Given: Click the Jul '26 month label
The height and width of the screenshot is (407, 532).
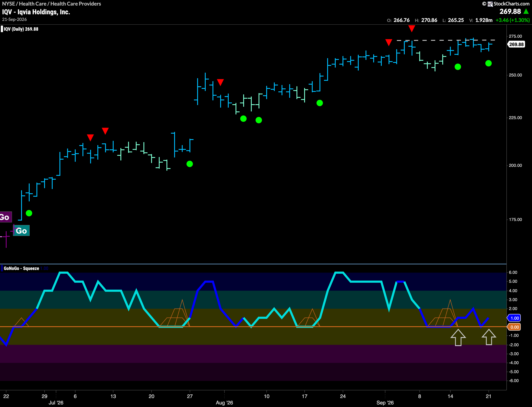Looking at the screenshot, I should coord(56,403).
